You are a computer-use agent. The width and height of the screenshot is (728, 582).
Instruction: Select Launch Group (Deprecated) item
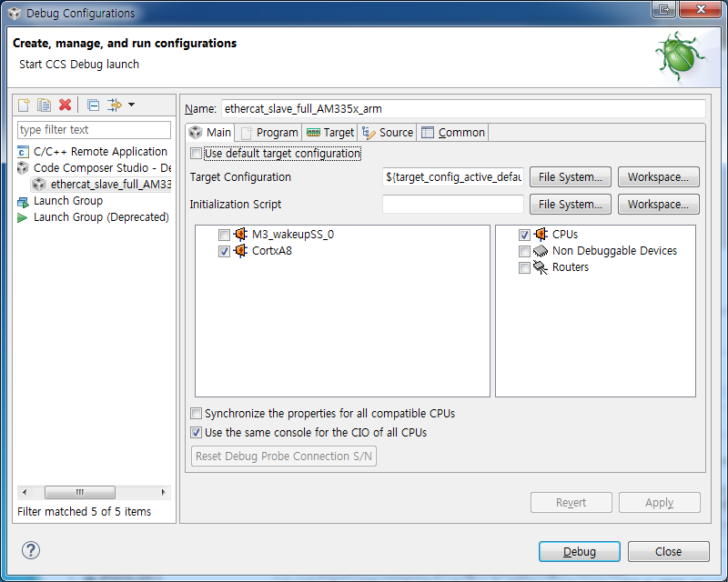point(101,217)
